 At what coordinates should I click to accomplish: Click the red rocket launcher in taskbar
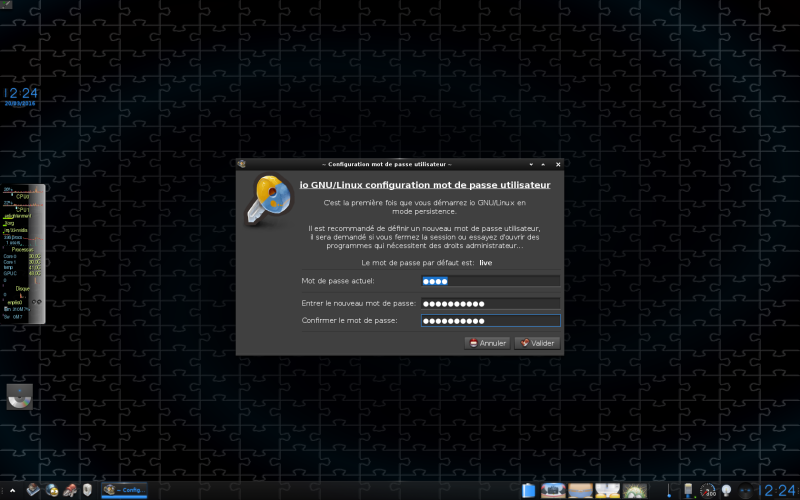(69, 490)
